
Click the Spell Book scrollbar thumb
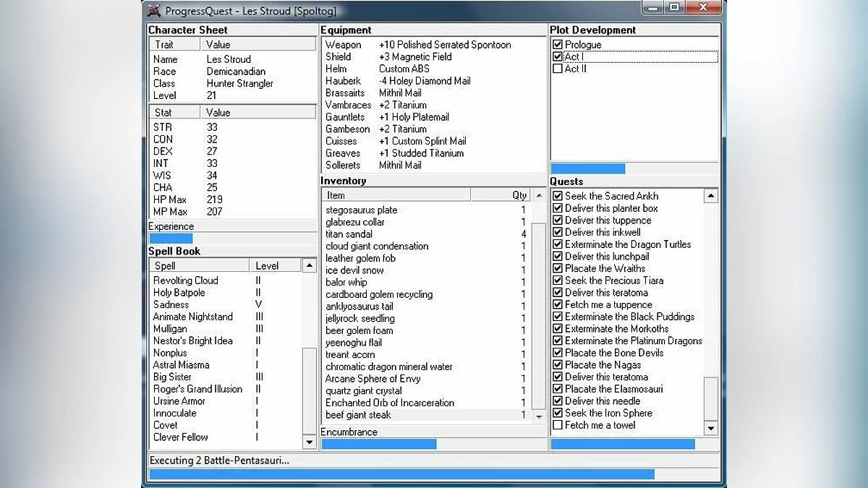pos(310,390)
